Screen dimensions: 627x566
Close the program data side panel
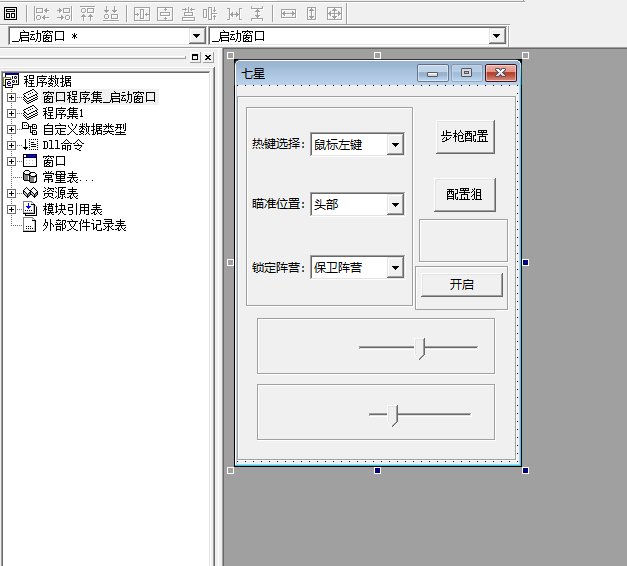point(208,58)
